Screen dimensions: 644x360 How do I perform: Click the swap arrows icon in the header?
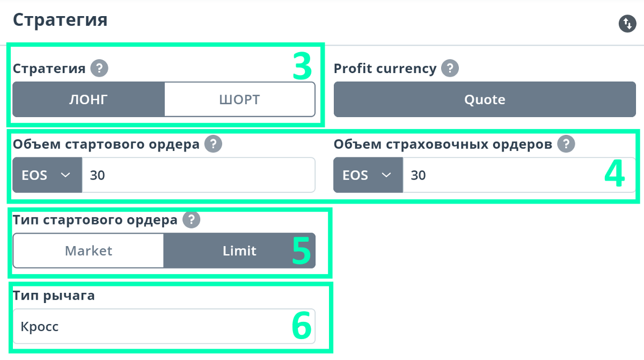(x=627, y=24)
